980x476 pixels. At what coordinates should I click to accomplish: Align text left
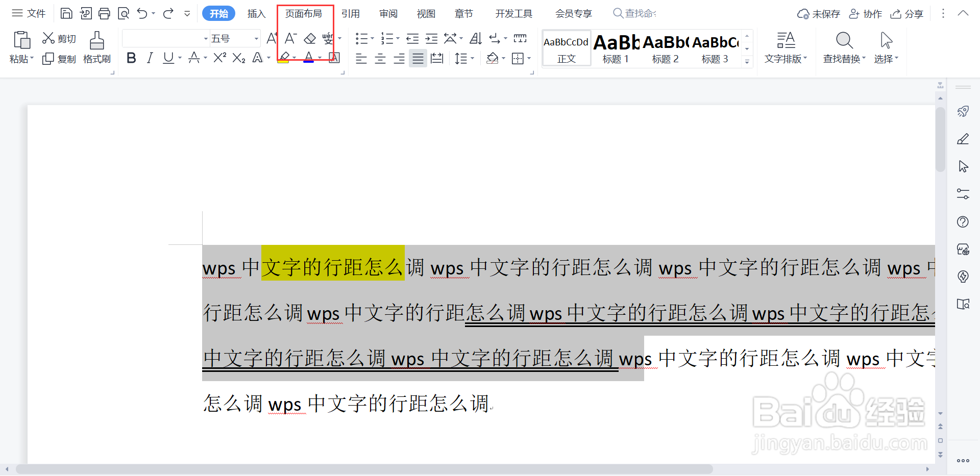(361, 59)
